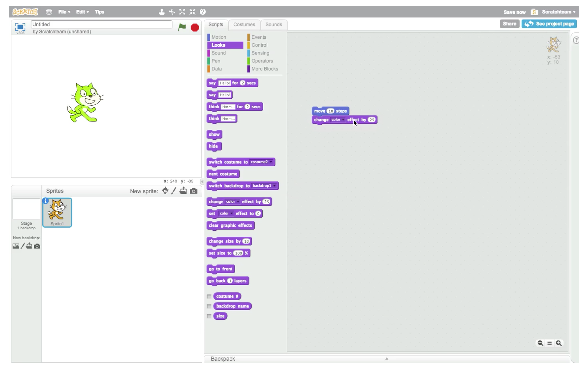587x373 pixels.
Task: Switch to the Costumes tab
Action: coord(244,24)
